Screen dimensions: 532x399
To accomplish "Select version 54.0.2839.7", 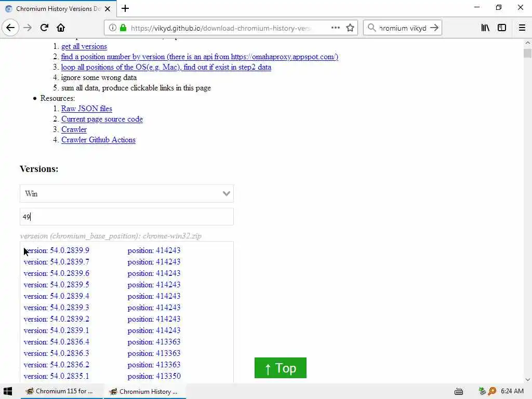I will (x=57, y=262).
